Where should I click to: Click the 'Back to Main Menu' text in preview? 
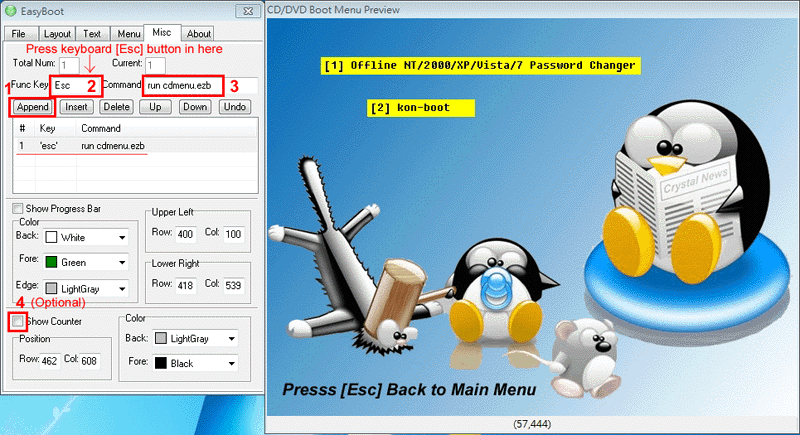(x=461, y=390)
